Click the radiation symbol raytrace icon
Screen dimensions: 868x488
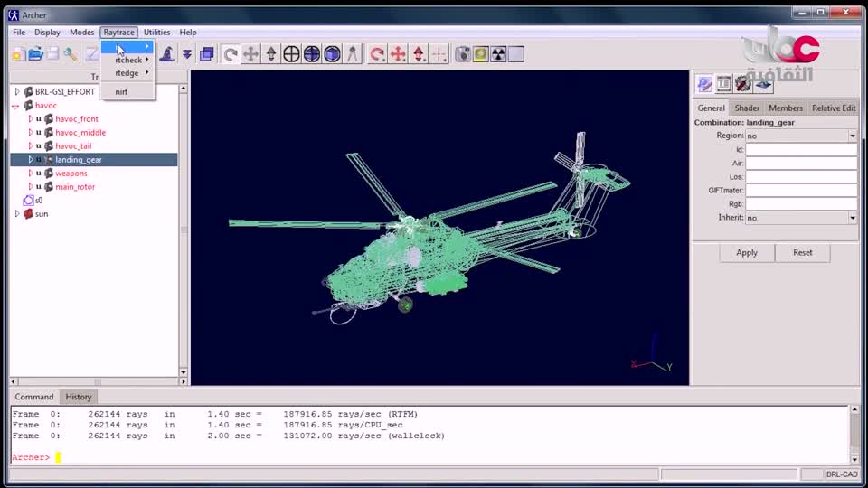(x=498, y=54)
